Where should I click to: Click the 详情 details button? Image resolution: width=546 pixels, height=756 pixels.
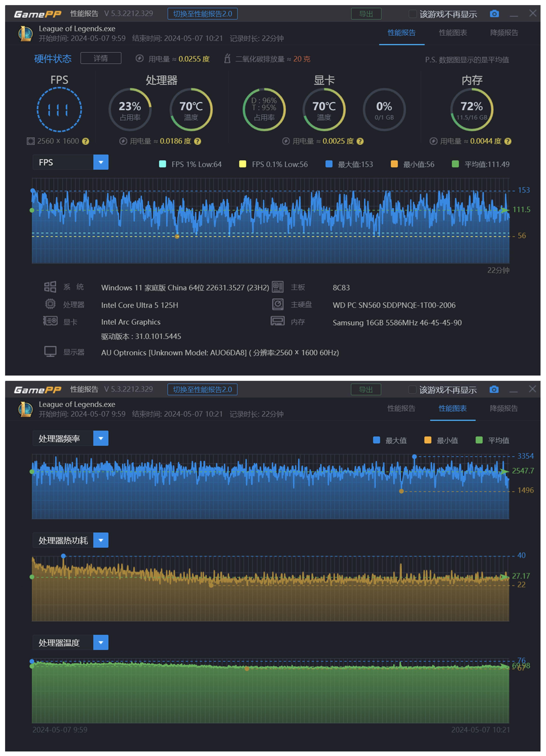(x=101, y=58)
